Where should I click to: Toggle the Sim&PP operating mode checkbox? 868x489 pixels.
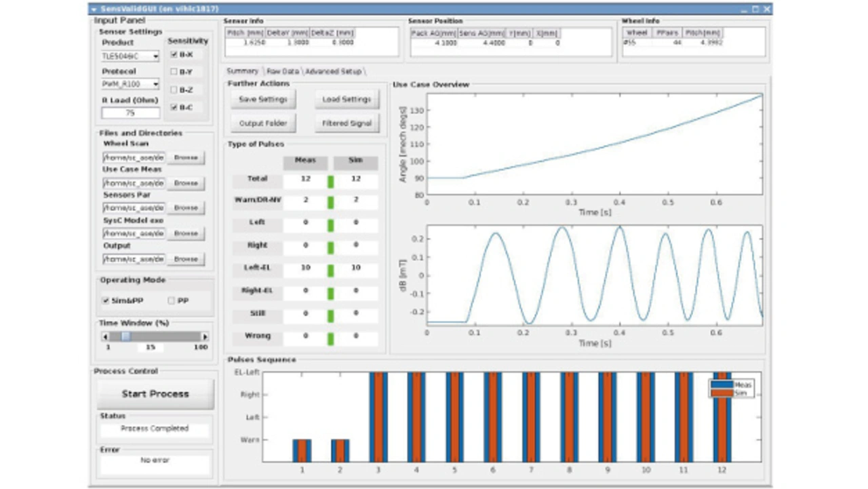106,300
